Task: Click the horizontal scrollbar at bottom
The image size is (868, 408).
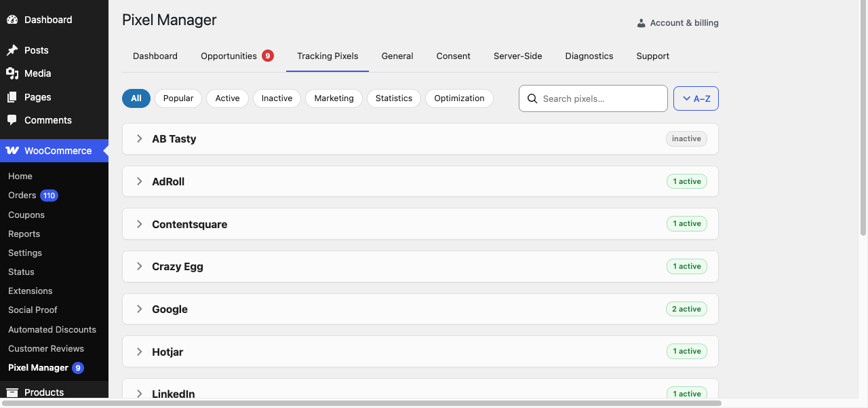Action: 361,403
